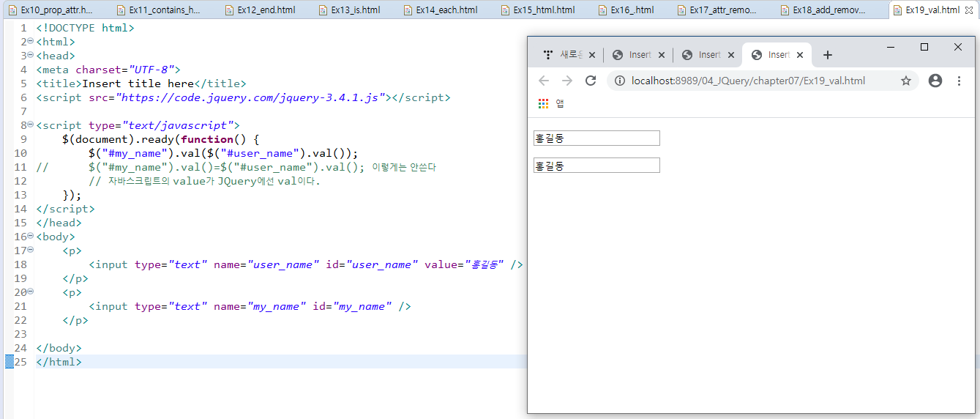Screen dimensions: 980x419
Task: Click the closing </script> tag on line 14
Action: 65,209
